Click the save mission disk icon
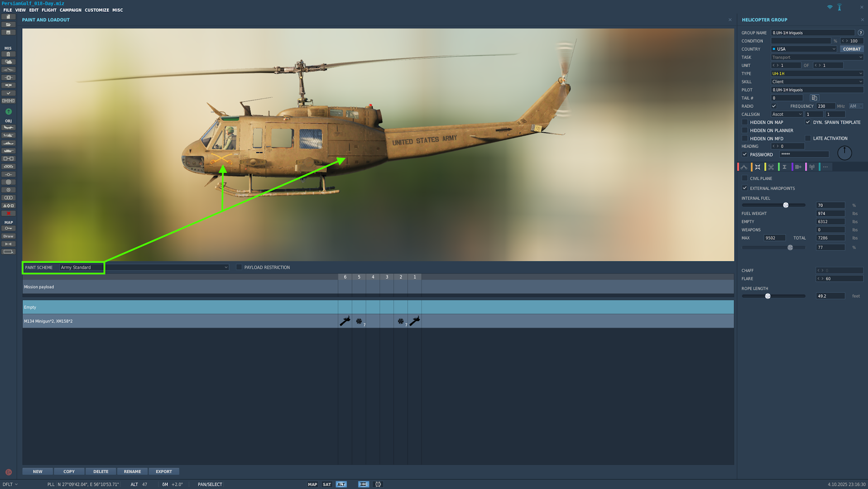Viewport: 868px width, 489px height. coord(8,33)
